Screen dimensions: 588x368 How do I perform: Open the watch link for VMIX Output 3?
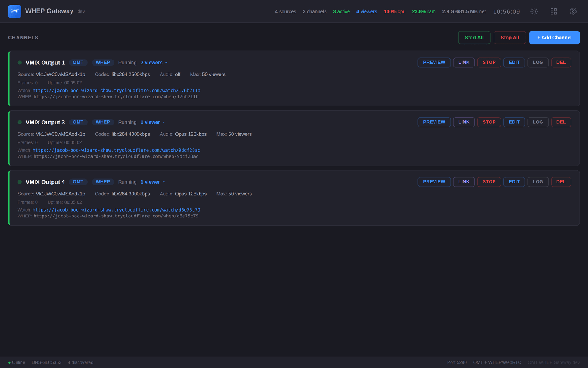pyautogui.click(x=116, y=150)
